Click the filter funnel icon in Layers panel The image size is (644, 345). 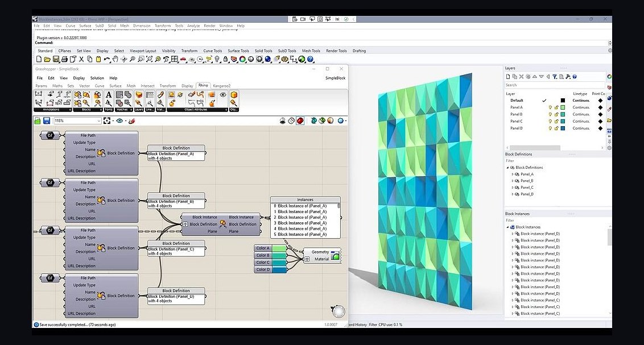pos(555,77)
